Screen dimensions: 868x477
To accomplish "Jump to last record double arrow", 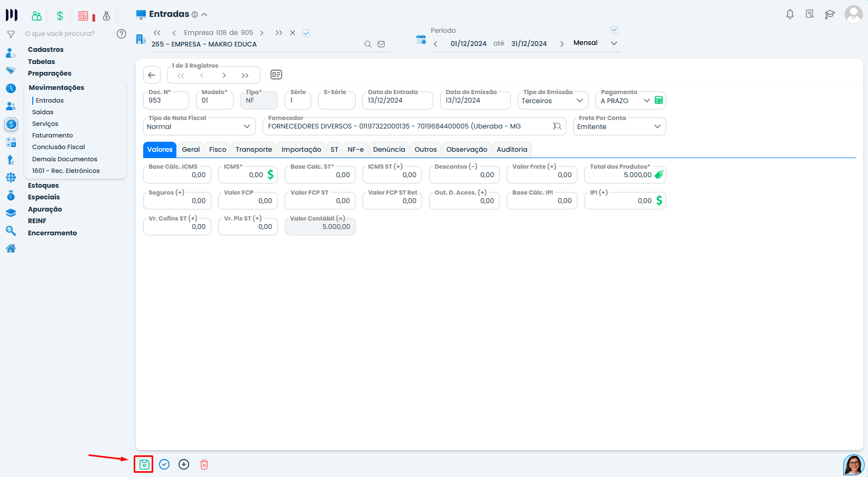I will pos(245,76).
